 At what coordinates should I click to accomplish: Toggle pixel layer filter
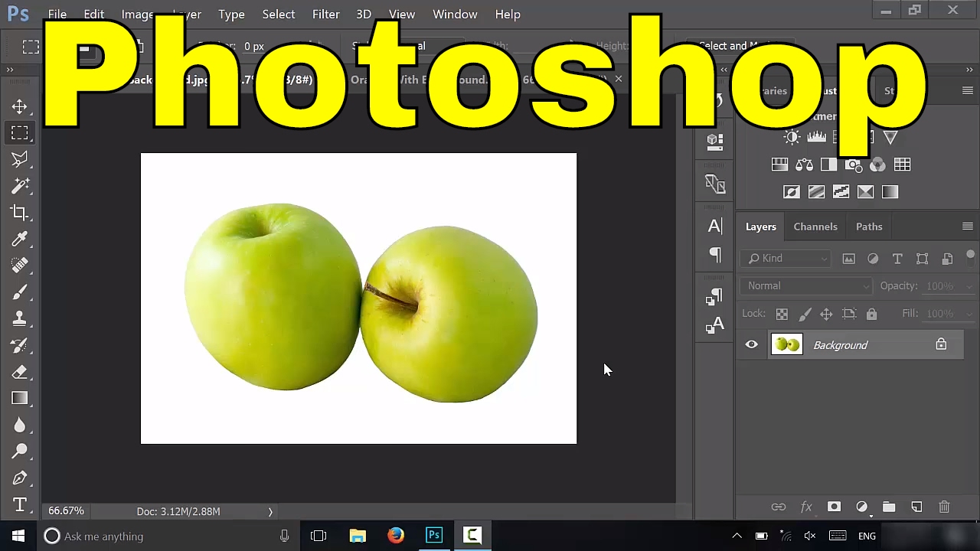pos(848,259)
